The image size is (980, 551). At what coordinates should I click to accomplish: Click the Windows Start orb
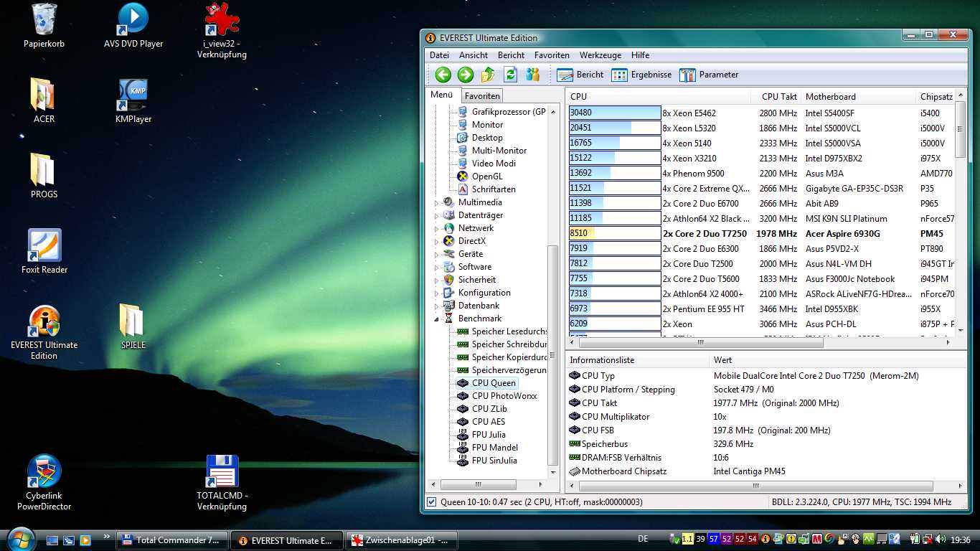point(21,538)
